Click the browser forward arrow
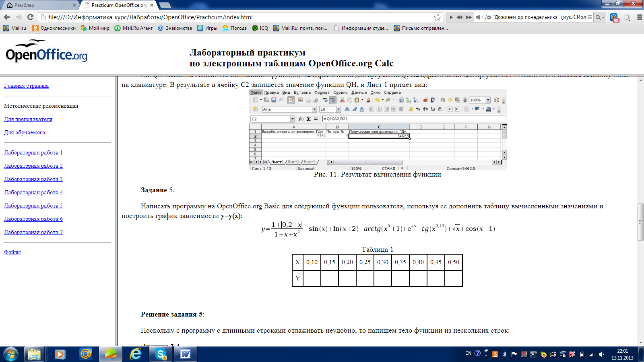The height and width of the screenshot is (362, 644). (19, 17)
